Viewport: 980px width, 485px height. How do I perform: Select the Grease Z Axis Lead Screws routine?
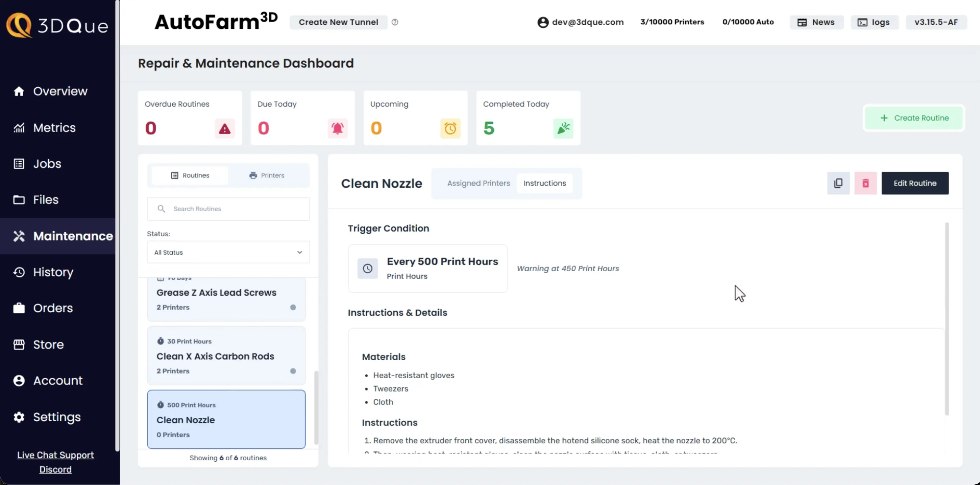(x=226, y=299)
